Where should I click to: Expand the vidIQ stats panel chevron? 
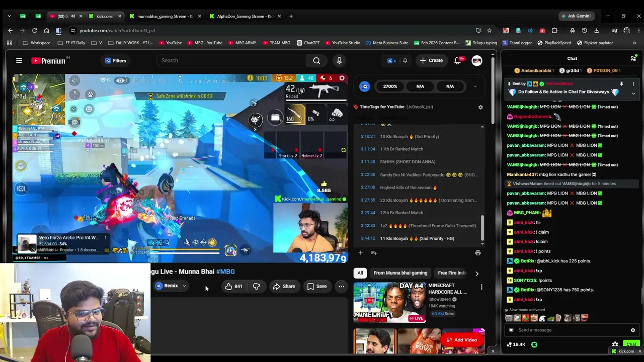pos(475,86)
